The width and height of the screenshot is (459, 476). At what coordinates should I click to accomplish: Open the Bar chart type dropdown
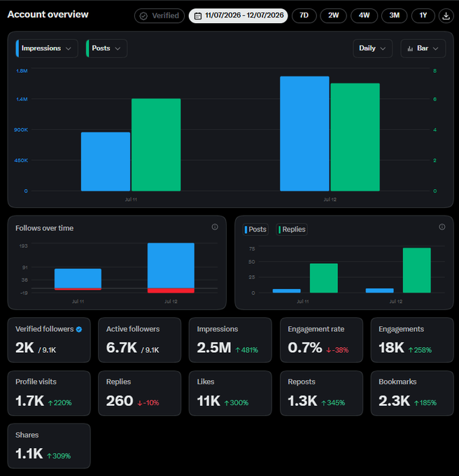point(423,48)
